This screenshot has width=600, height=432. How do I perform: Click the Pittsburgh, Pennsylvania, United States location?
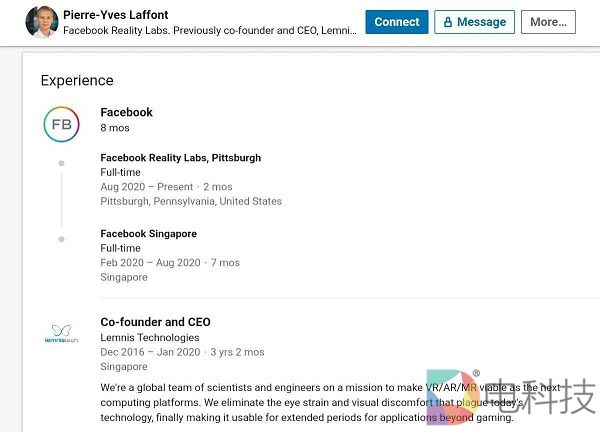pyautogui.click(x=191, y=201)
